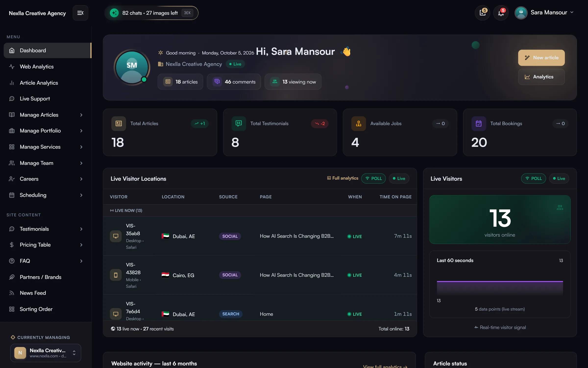Click the Total Bookings calendar icon
Viewport: 588px width, 368px height.
(478, 123)
